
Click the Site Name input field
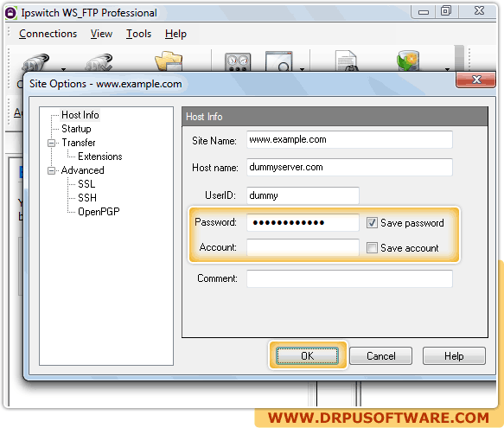pyautogui.click(x=349, y=139)
